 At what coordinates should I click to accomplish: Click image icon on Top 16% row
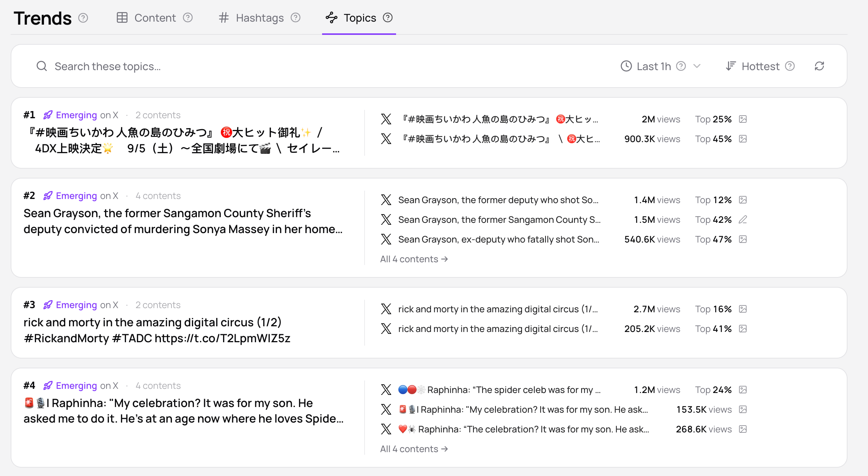click(743, 309)
